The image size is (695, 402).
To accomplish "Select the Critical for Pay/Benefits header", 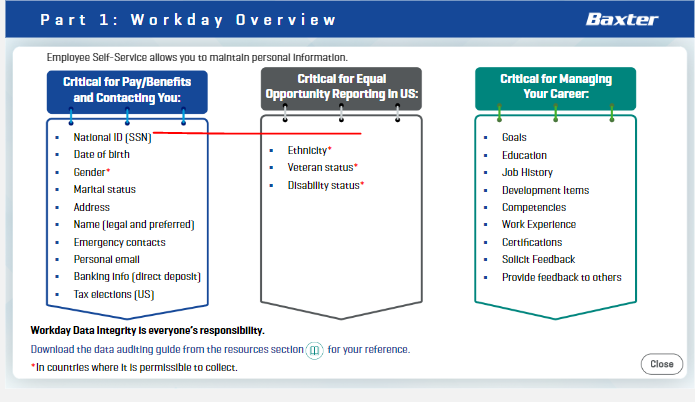I will tap(127, 92).
